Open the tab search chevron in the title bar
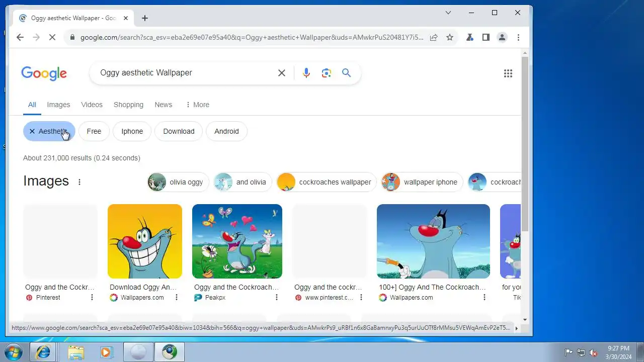Image resolution: width=644 pixels, height=362 pixels. (x=448, y=13)
